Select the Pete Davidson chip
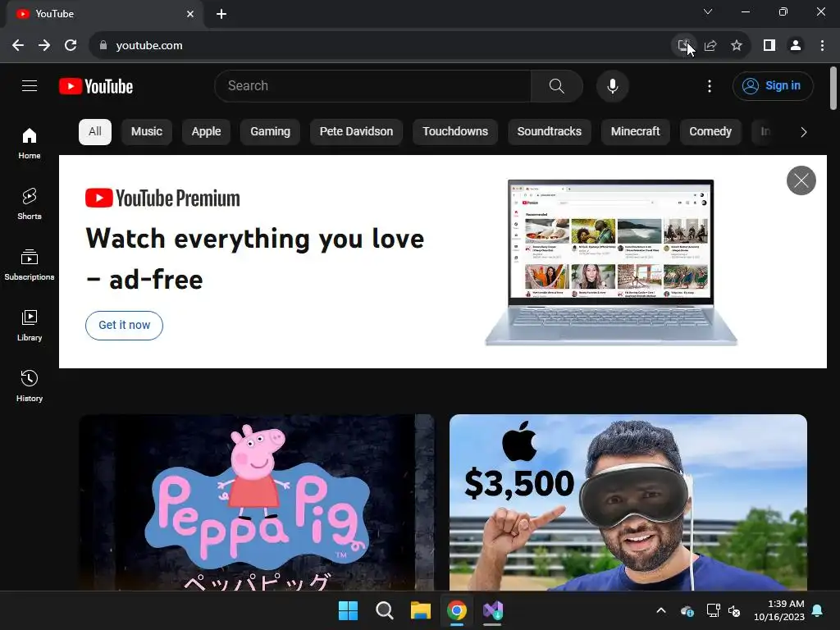This screenshot has width=840, height=630. [356, 132]
